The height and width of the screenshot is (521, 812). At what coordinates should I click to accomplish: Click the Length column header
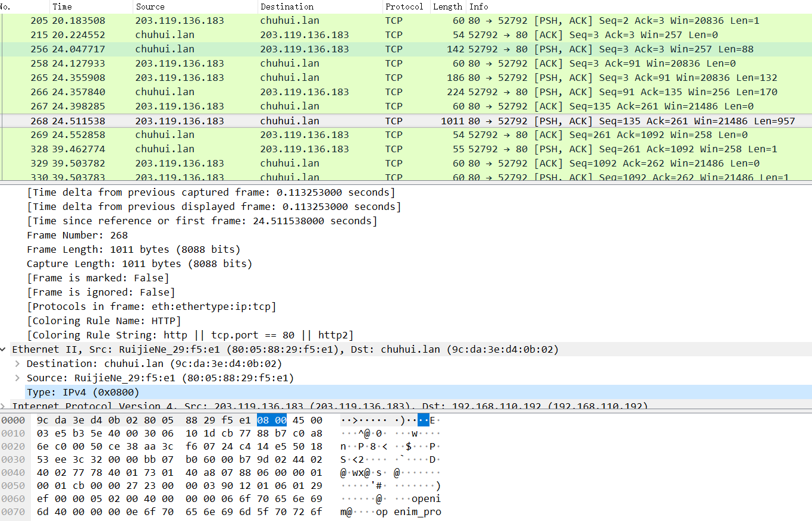click(447, 7)
